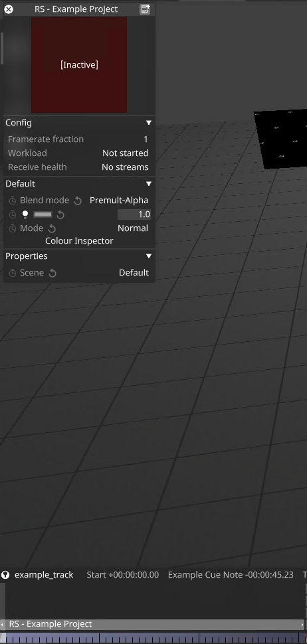Click the keyframe clock icon beside Blend mode

pos(13,201)
